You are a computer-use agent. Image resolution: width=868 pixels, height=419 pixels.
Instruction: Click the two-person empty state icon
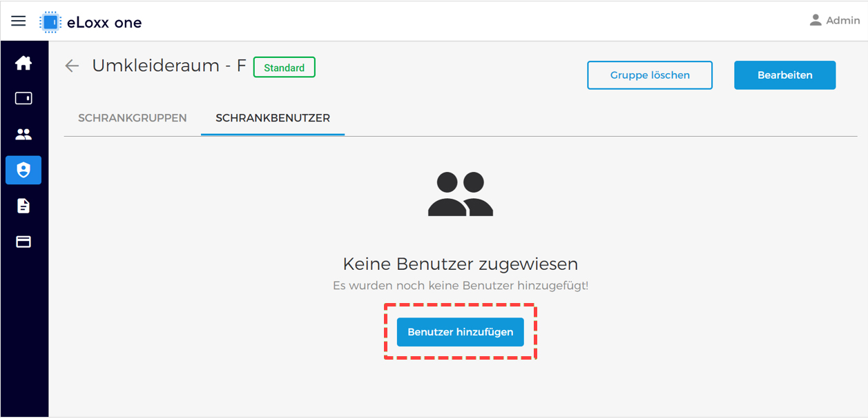461,195
